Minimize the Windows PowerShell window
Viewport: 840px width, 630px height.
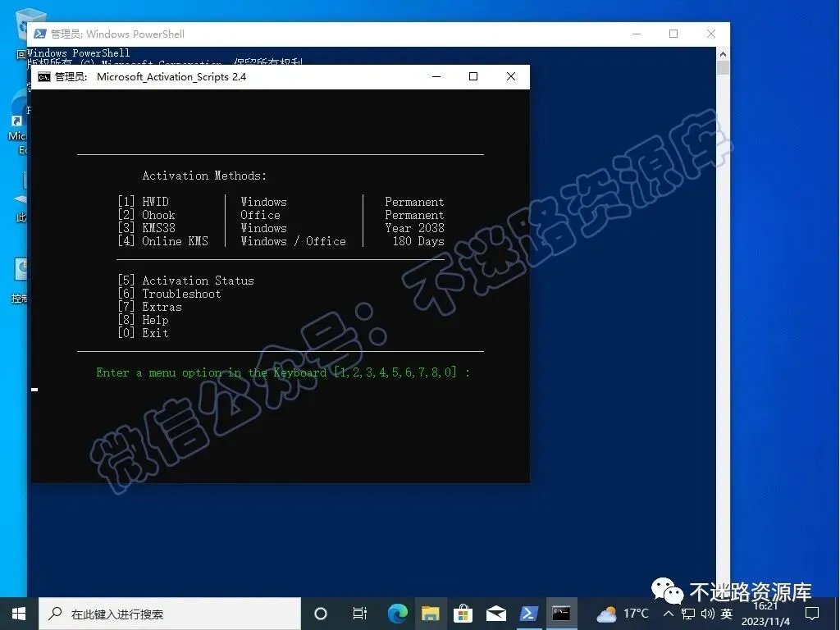[x=637, y=34]
